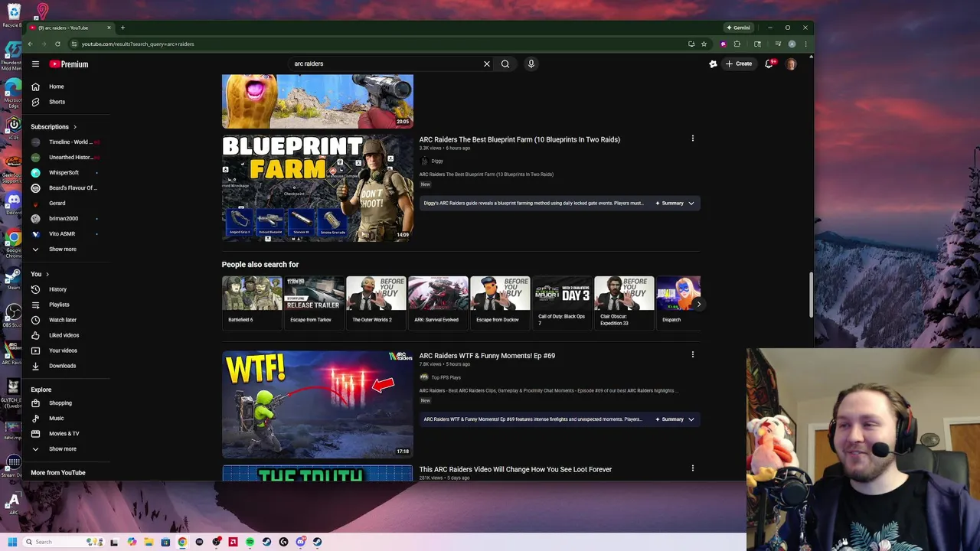Open Discord from the taskbar

click(x=300, y=542)
